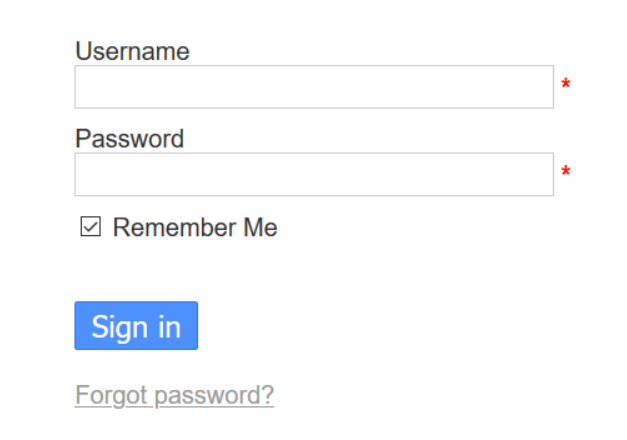627x440 pixels.
Task: Focus the Password text box
Action: point(314,174)
